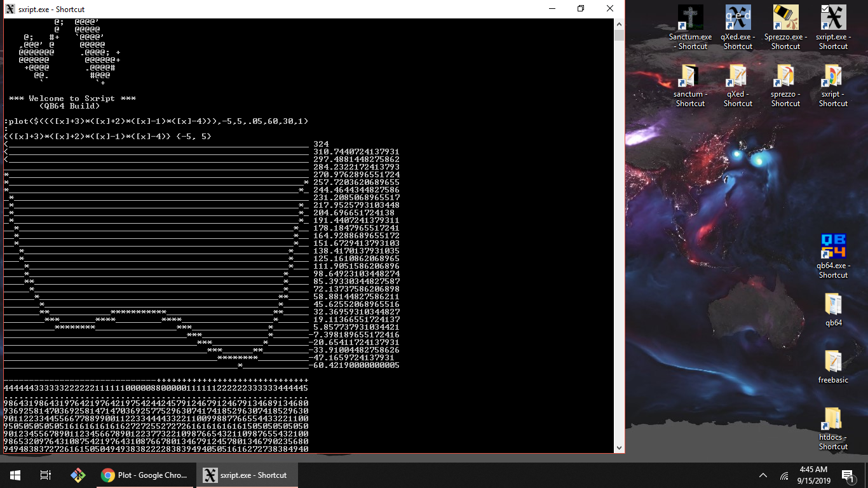Open the qb64 folder on desktop
This screenshot has height=488, width=868.
[x=833, y=305]
